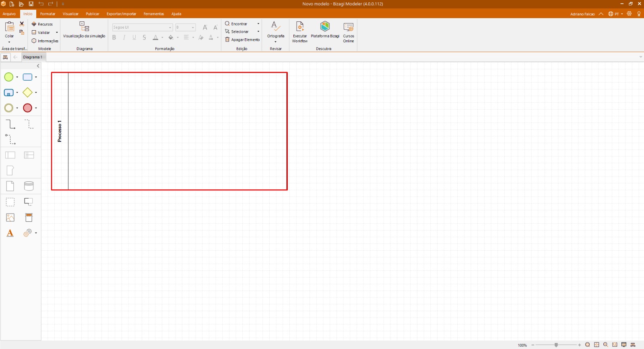This screenshot has width=644, height=349.
Task: Toggle Italic formatting
Action: (x=124, y=37)
